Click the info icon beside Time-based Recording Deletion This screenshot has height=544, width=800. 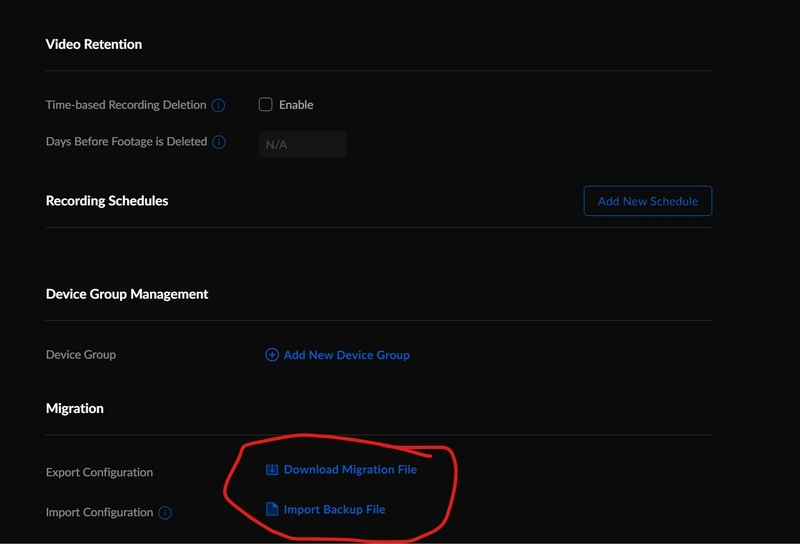click(x=219, y=105)
